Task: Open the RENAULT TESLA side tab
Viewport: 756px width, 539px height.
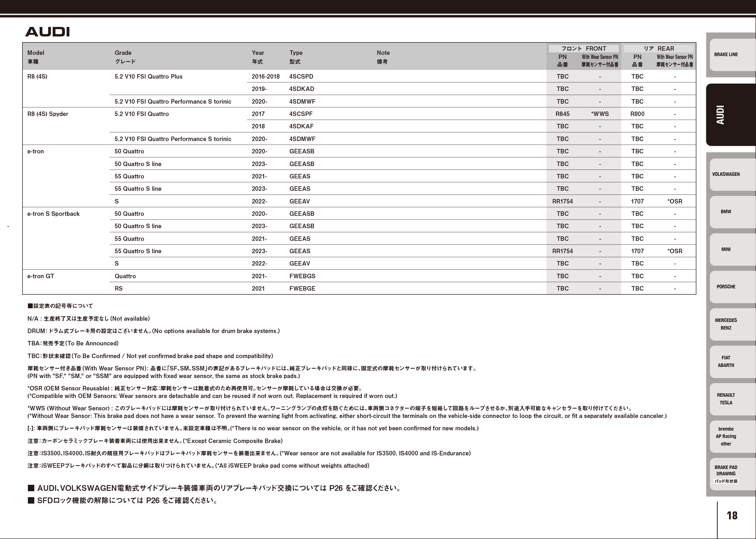Action: (733, 399)
